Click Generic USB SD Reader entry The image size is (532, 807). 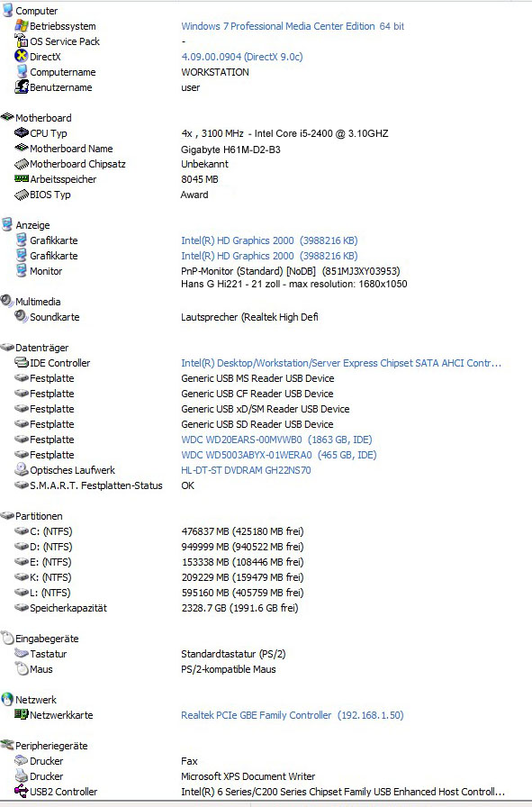click(257, 424)
